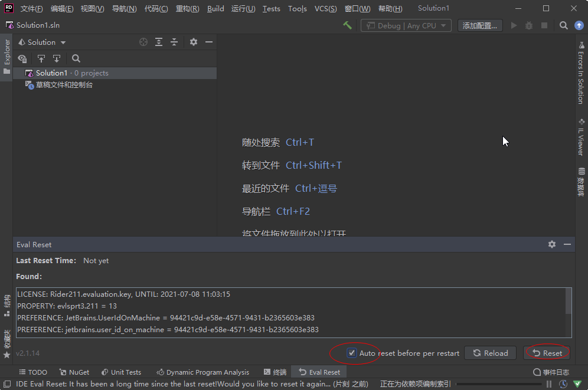Open the Solution view dropdown
This screenshot has height=390, width=588.
[x=42, y=42]
